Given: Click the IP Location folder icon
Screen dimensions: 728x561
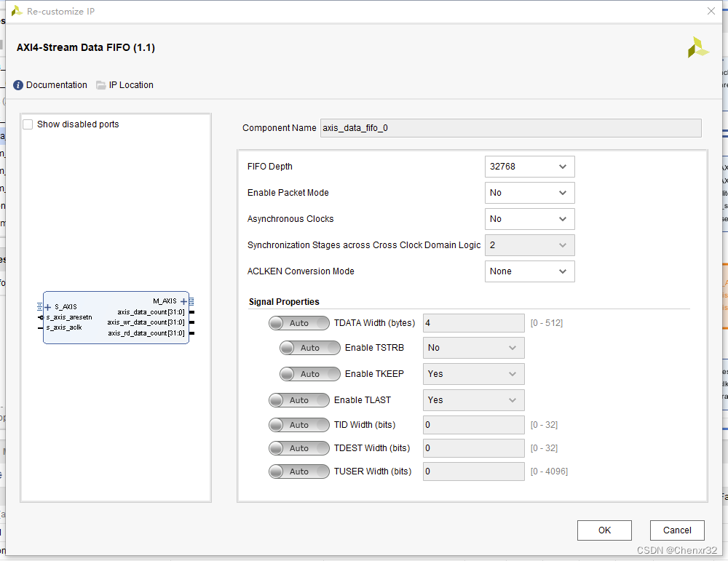Looking at the screenshot, I should tap(100, 85).
